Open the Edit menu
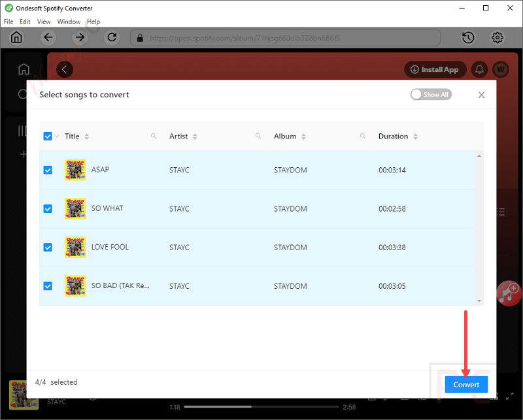Screen dimensions: 523x420 point(25,22)
